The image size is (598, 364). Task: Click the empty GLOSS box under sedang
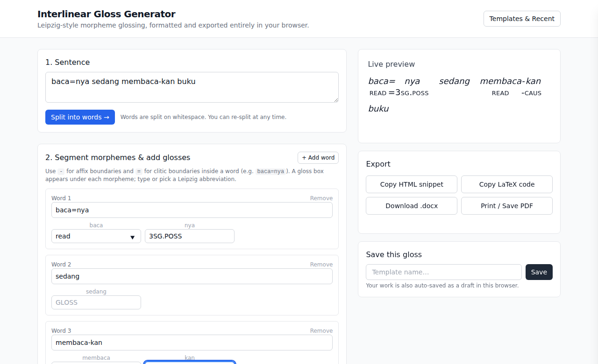pos(96,302)
